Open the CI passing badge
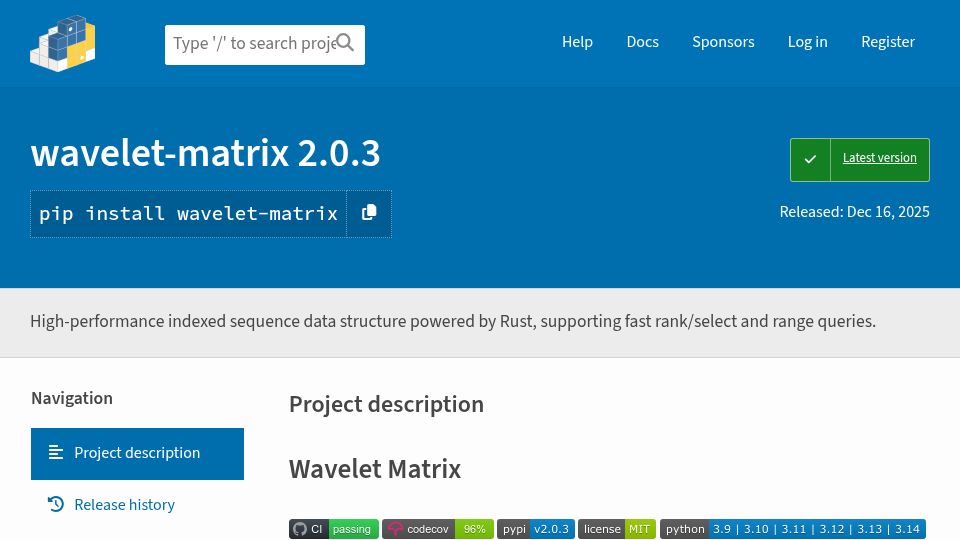The width and height of the screenshot is (960, 540). tap(334, 529)
